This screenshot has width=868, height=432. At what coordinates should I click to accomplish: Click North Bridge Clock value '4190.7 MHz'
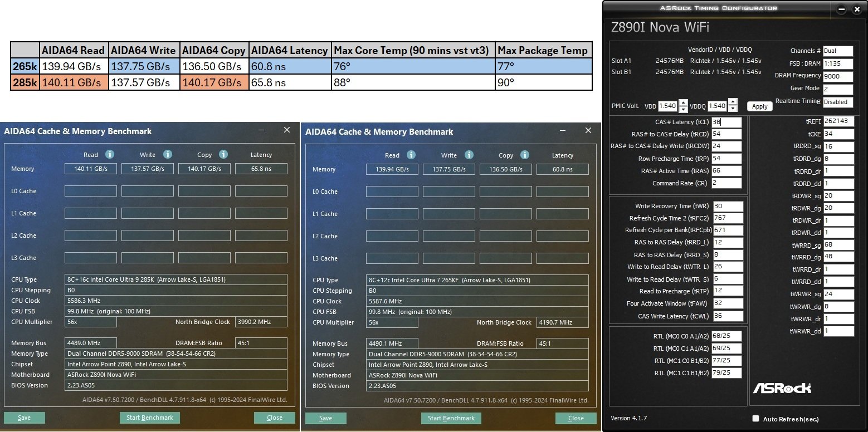563,322
